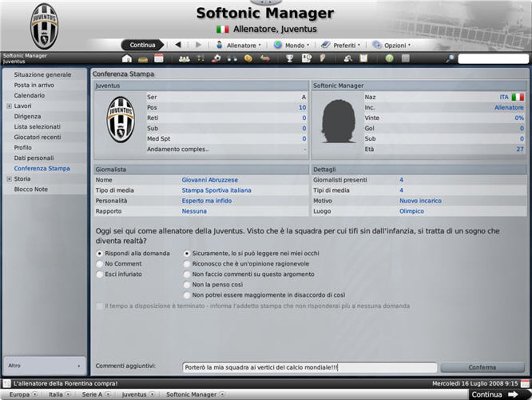
Task: Open the Mondo menu
Action: [x=292, y=45]
